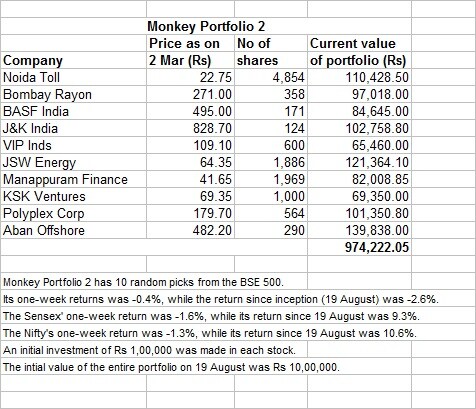476x409 pixels.
Task: Click Manappuram Finance price cell 41.65
Action: [190, 179]
